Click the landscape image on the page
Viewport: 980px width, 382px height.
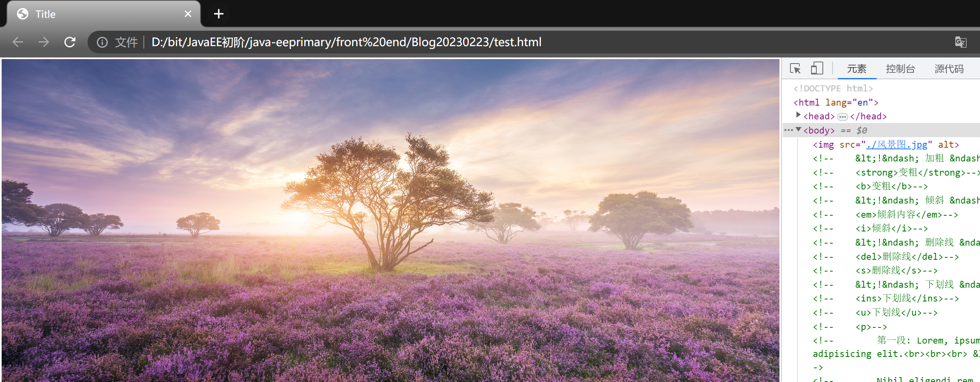tap(391, 220)
